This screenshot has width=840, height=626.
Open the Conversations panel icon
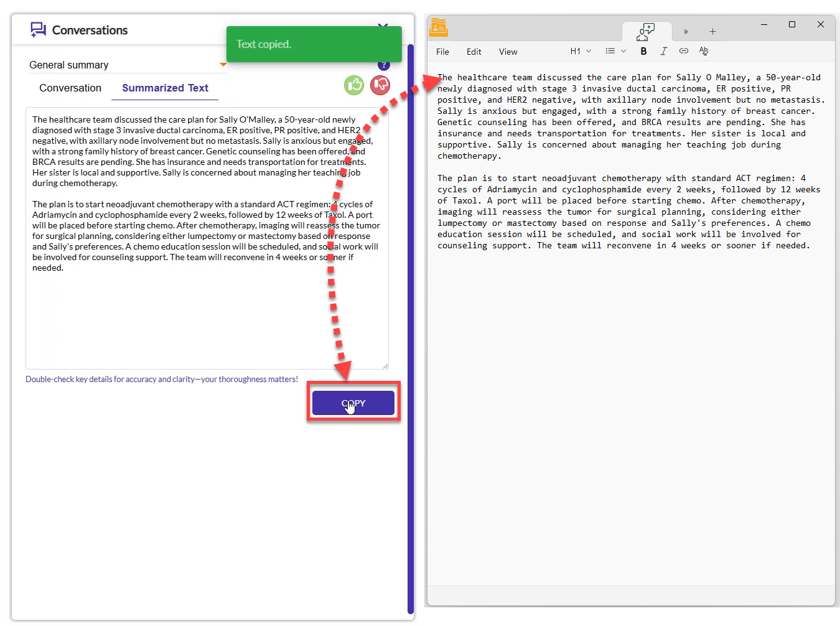pos(38,29)
